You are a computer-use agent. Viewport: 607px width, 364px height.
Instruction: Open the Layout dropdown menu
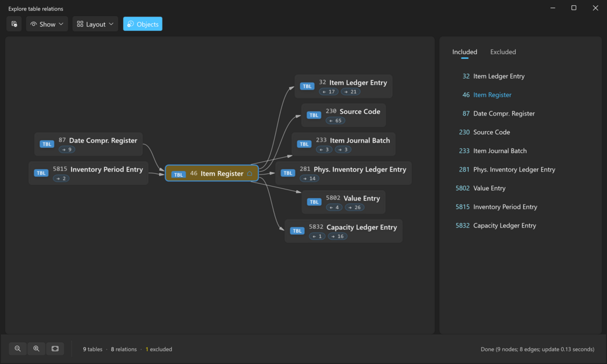95,24
